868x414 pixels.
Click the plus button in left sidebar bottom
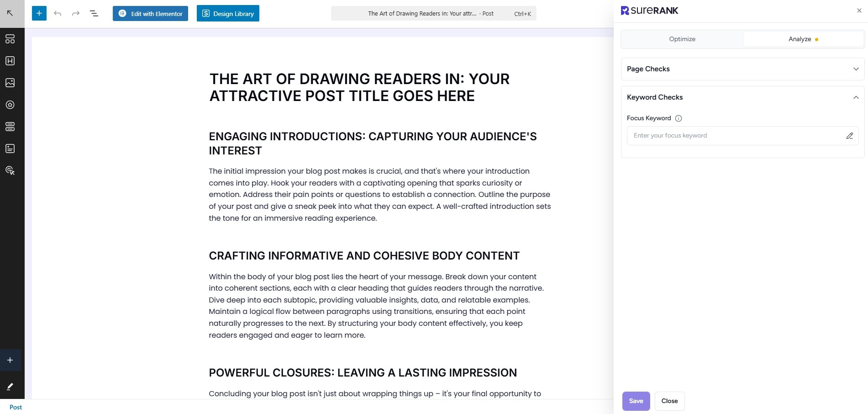(10, 360)
